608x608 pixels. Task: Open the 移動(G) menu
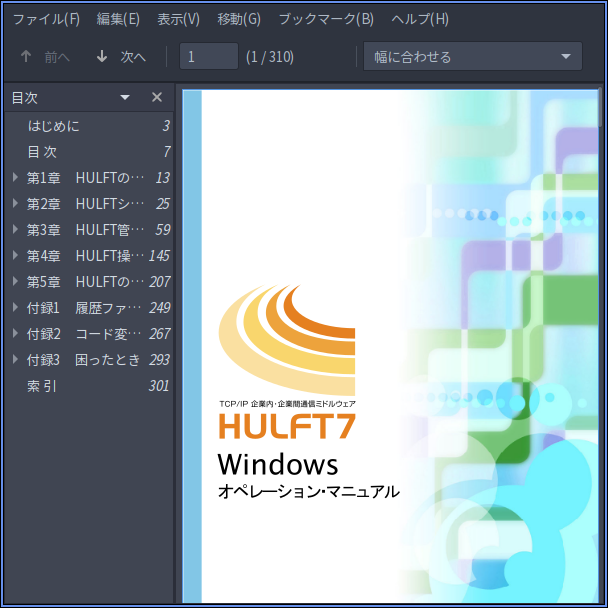tap(239, 19)
